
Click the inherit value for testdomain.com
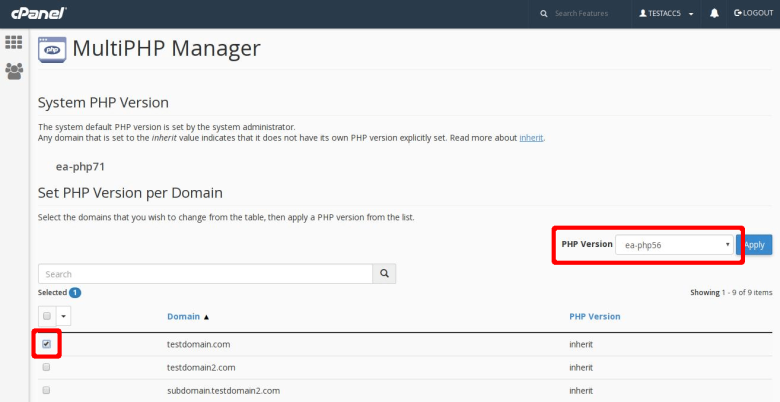[x=581, y=344]
